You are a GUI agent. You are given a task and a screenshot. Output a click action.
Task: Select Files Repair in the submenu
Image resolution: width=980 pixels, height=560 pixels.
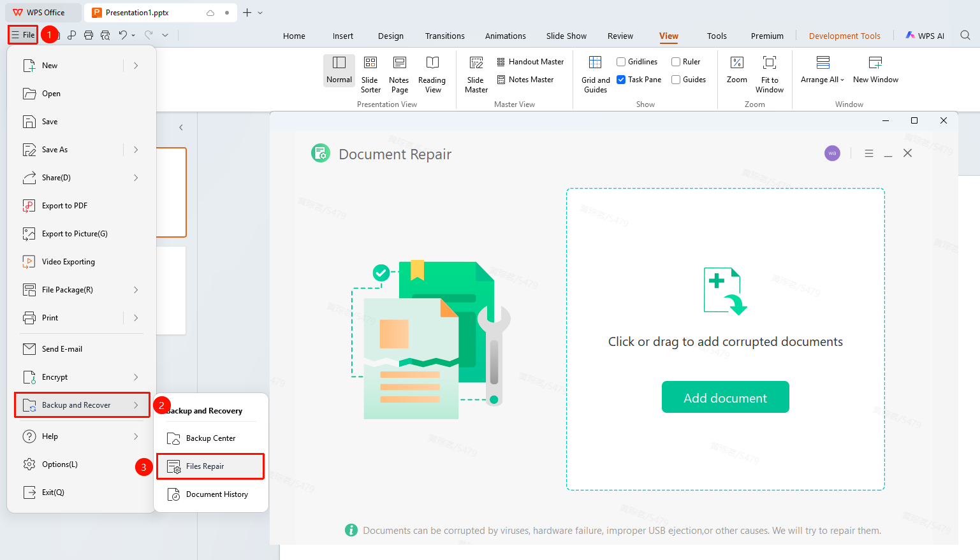(x=210, y=466)
